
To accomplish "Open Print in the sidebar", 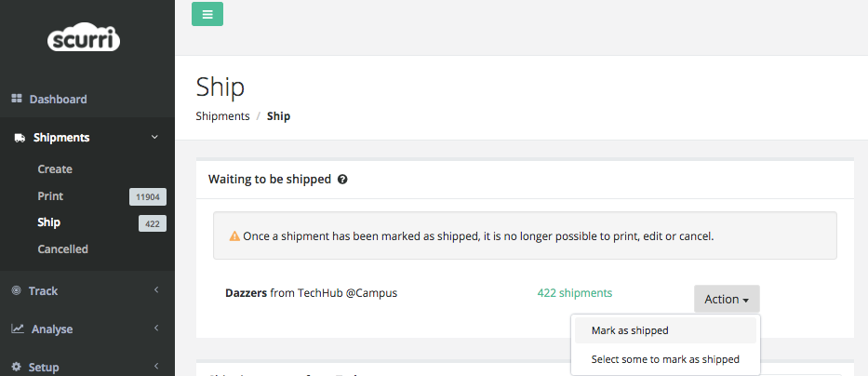I will coord(50,196).
